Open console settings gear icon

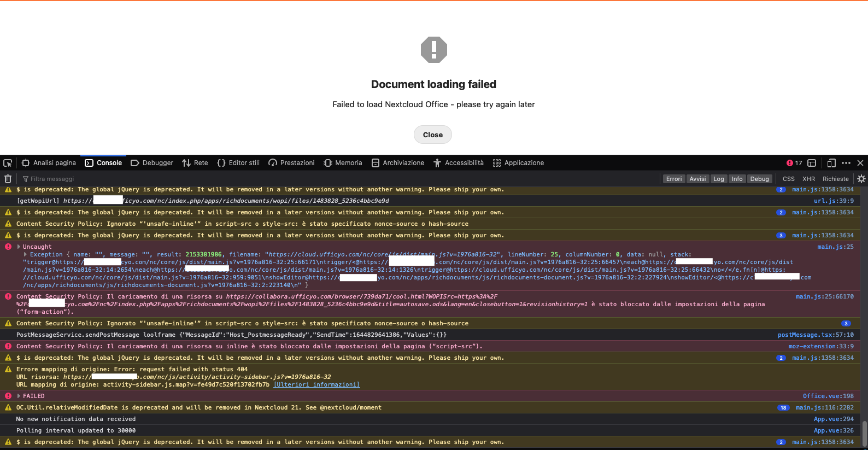coord(861,179)
